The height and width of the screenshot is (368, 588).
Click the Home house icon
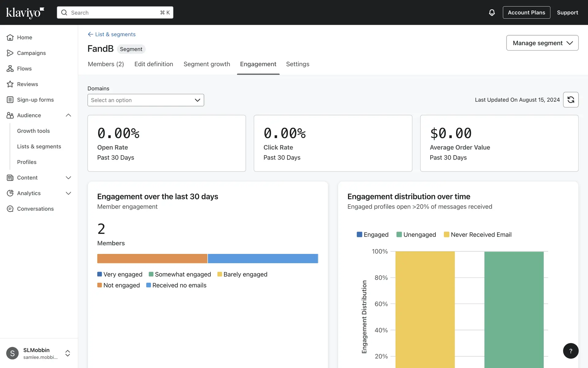point(10,37)
